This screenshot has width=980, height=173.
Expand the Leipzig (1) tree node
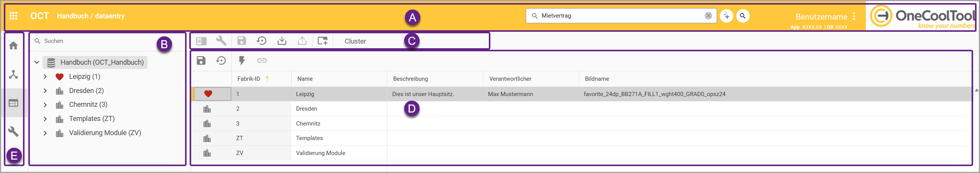[45, 77]
